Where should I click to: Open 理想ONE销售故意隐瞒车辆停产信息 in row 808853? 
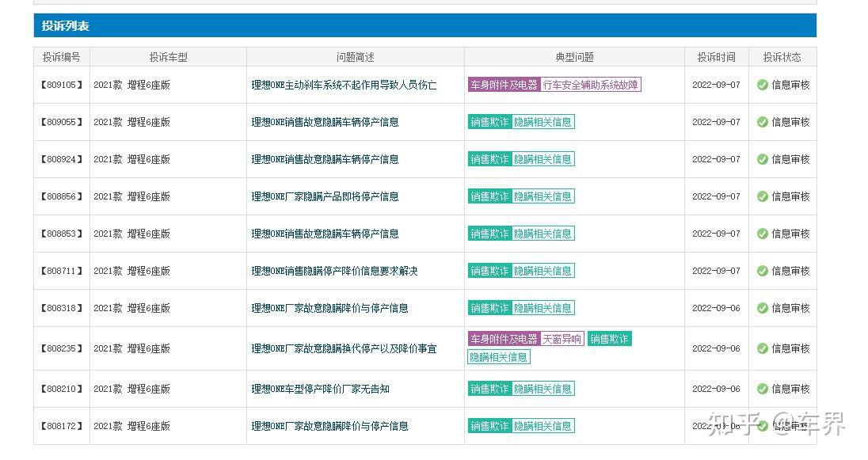pos(325,234)
